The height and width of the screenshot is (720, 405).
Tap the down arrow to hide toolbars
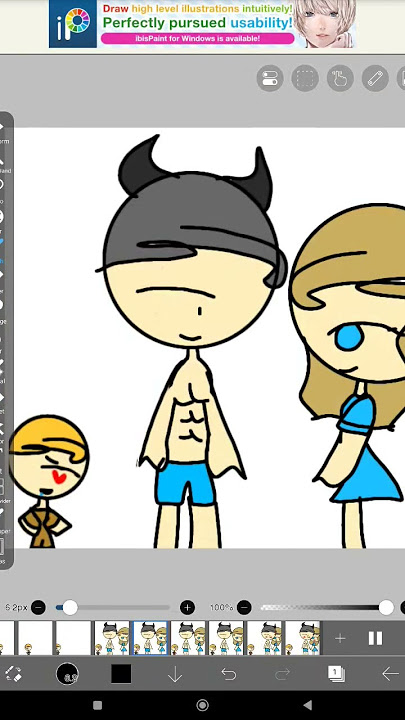[175, 674]
